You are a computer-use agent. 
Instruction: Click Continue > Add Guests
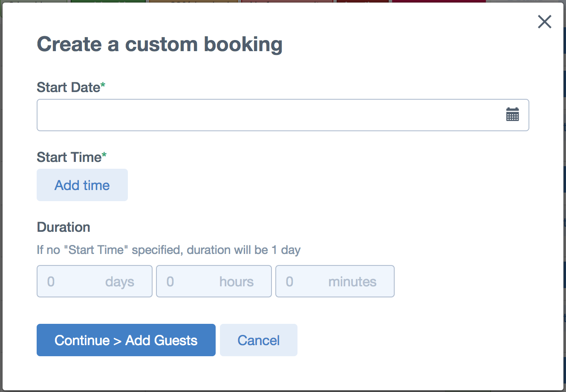126,340
